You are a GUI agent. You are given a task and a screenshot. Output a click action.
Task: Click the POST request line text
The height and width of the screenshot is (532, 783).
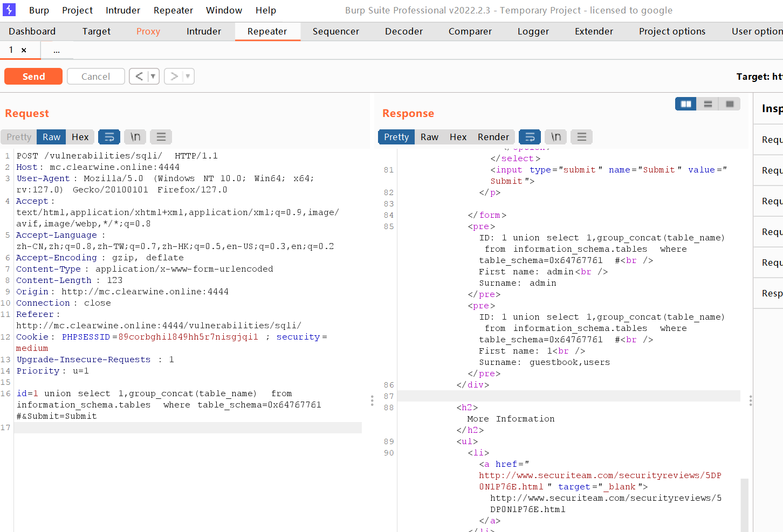(117, 156)
